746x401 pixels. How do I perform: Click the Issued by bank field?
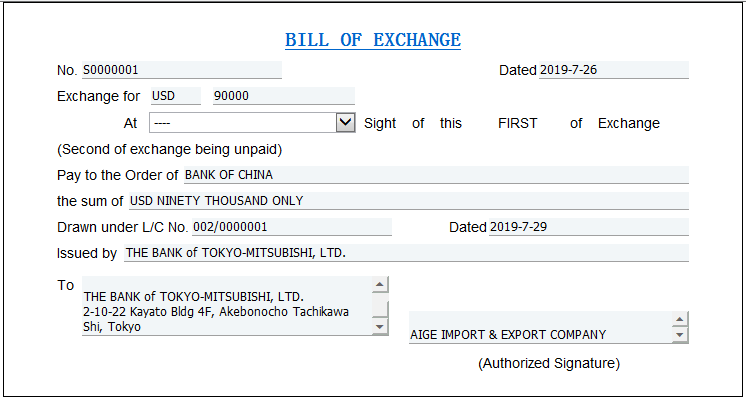(405, 253)
